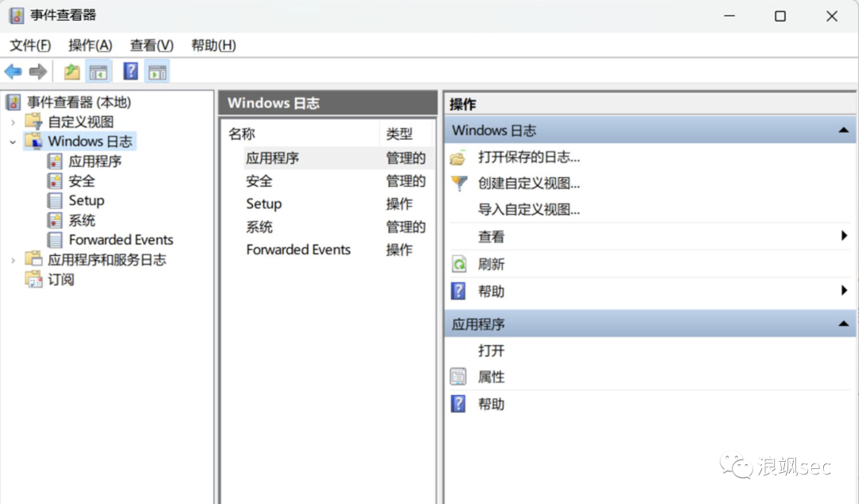Click the Windows 日志 folder icon in tree
Screen dimensions: 859x504
(x=34, y=141)
